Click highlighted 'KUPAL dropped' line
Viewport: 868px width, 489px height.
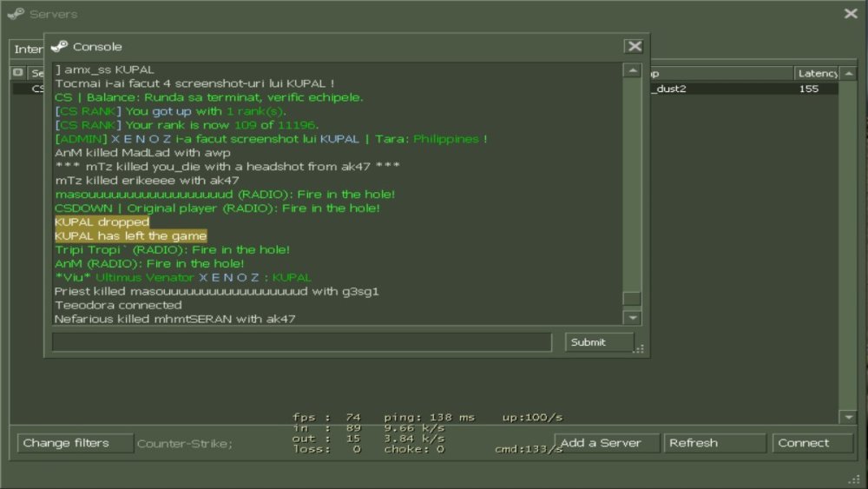coord(102,222)
